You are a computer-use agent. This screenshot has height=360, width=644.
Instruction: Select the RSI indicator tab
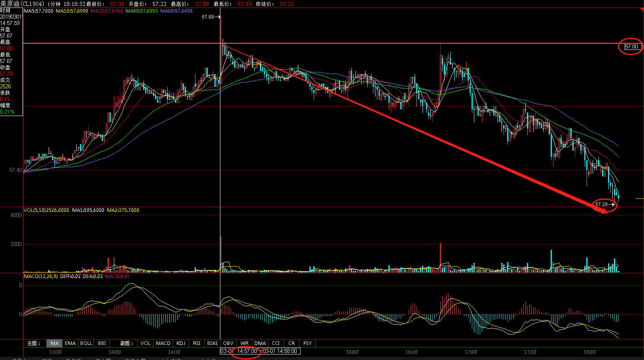pos(197,343)
